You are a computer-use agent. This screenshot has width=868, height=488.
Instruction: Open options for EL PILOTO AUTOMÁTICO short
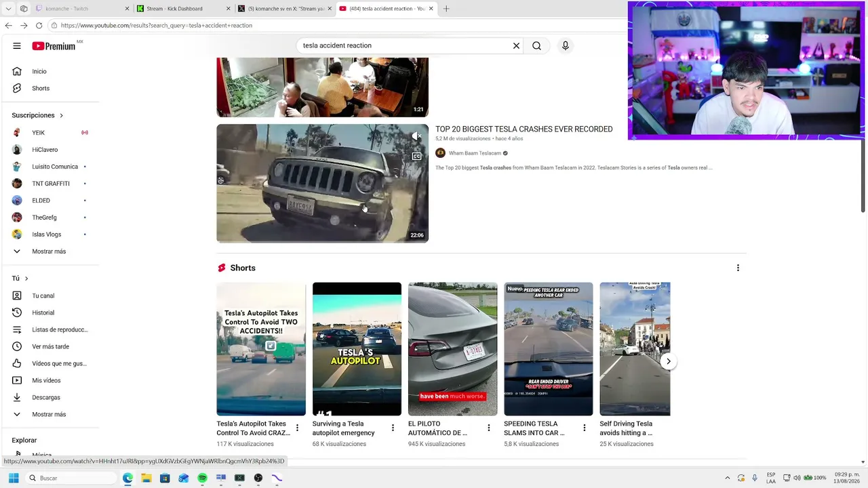coord(489,428)
